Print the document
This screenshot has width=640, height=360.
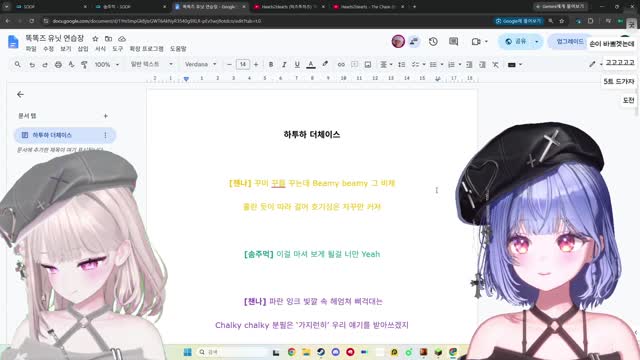[x=58, y=64]
